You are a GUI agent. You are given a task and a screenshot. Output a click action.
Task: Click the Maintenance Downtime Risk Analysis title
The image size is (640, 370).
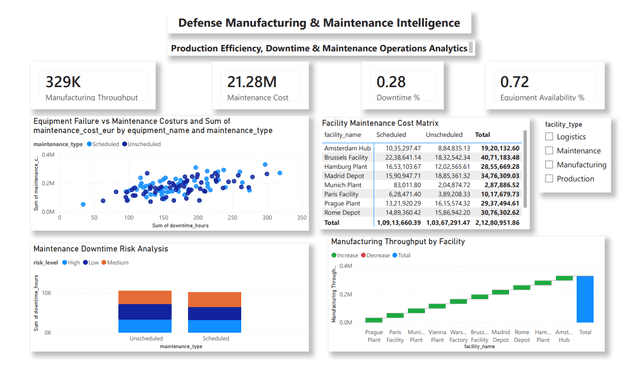click(x=100, y=249)
